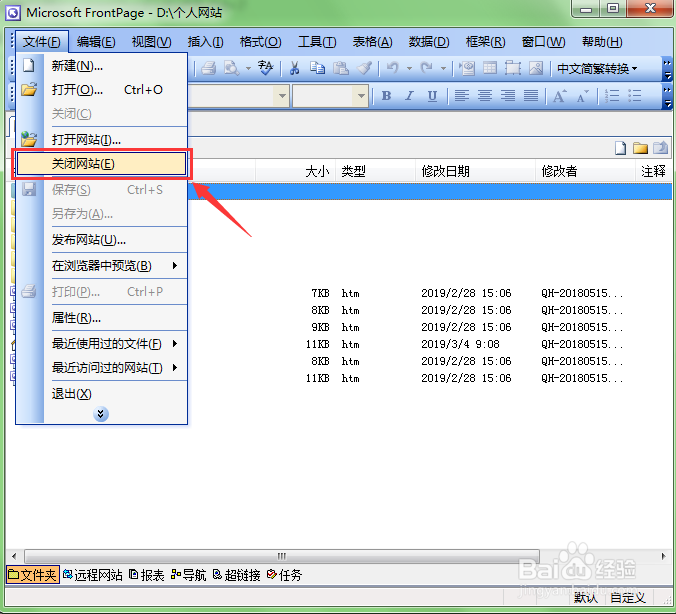Justify text alignment
Screen dimensions: 676x614
pyautogui.click(x=531, y=96)
